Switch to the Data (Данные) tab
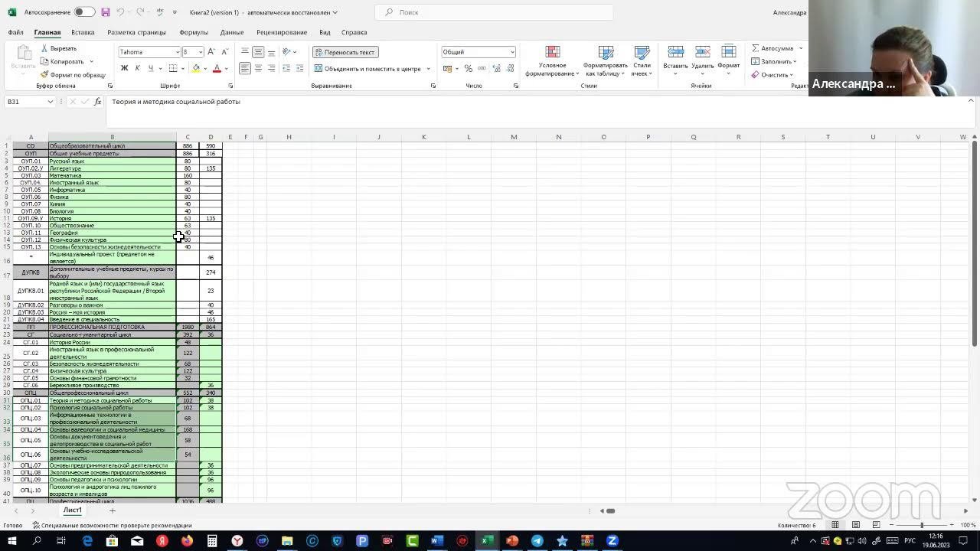Image resolution: width=980 pixels, height=551 pixels. pos(232,32)
